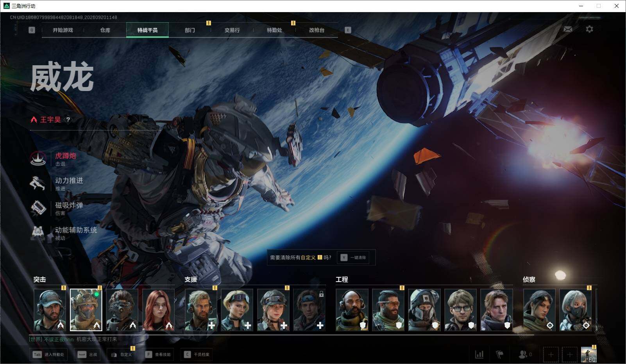Open the 开始游戏 tab
Image resolution: width=626 pixels, height=364 pixels.
pyautogui.click(x=63, y=30)
